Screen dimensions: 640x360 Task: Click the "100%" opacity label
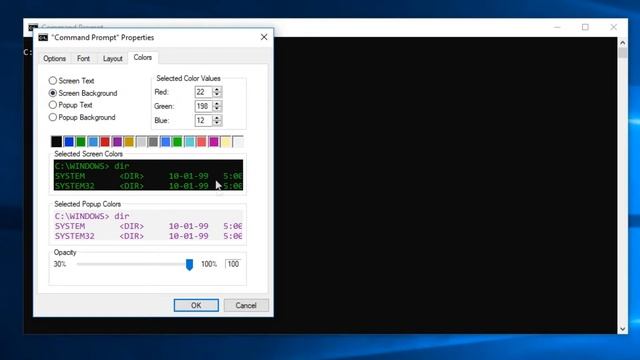209,264
